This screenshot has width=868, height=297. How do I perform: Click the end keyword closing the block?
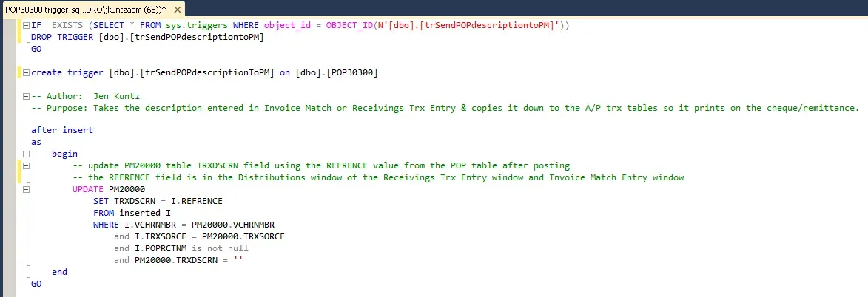pyautogui.click(x=59, y=272)
